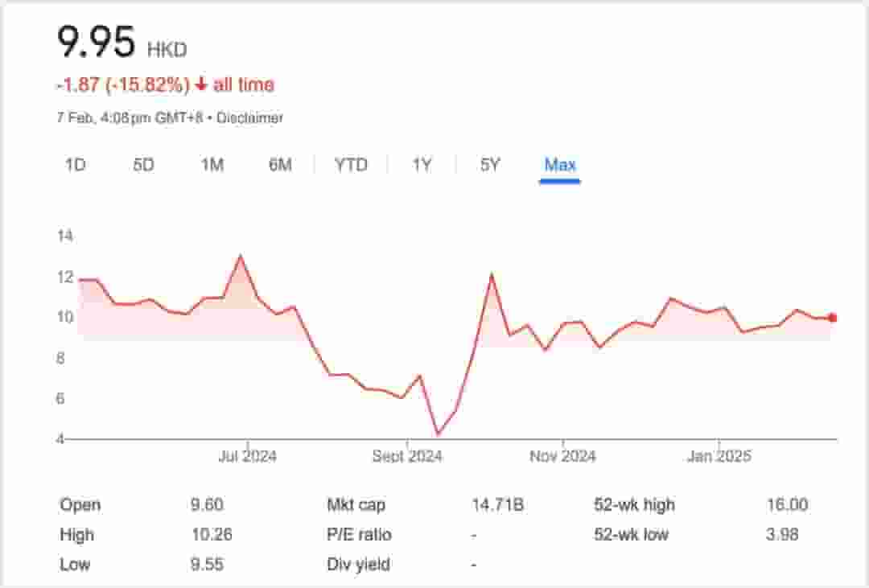
Task: Select the YTD tab
Action: [x=351, y=165]
